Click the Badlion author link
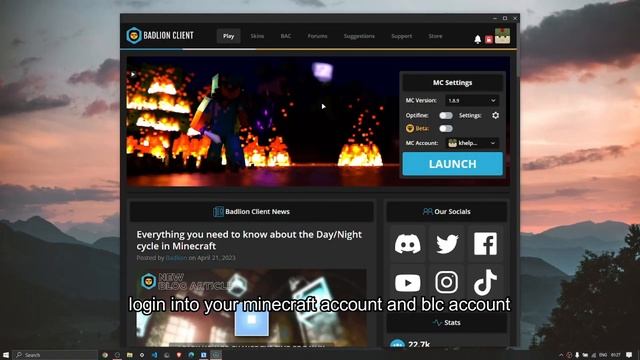The image size is (640, 360). pos(176,258)
